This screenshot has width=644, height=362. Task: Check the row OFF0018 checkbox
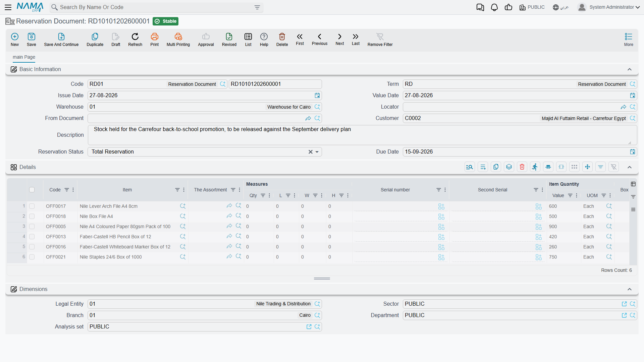pyautogui.click(x=32, y=216)
